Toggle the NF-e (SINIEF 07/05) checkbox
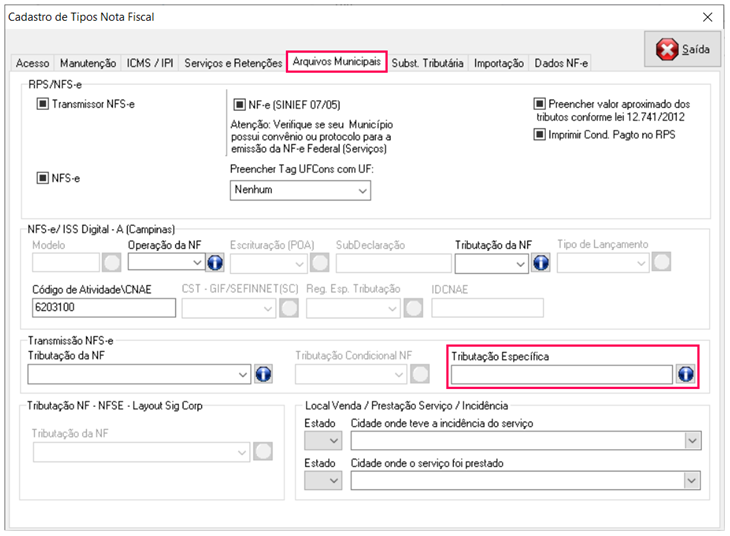Screen dimensions: 730x536 tap(239, 103)
